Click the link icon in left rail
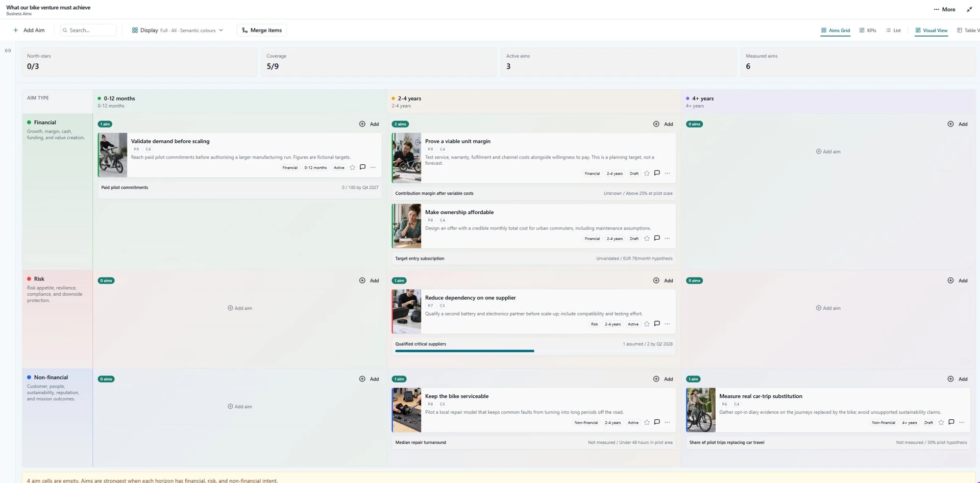The height and width of the screenshot is (483, 980). click(8, 50)
